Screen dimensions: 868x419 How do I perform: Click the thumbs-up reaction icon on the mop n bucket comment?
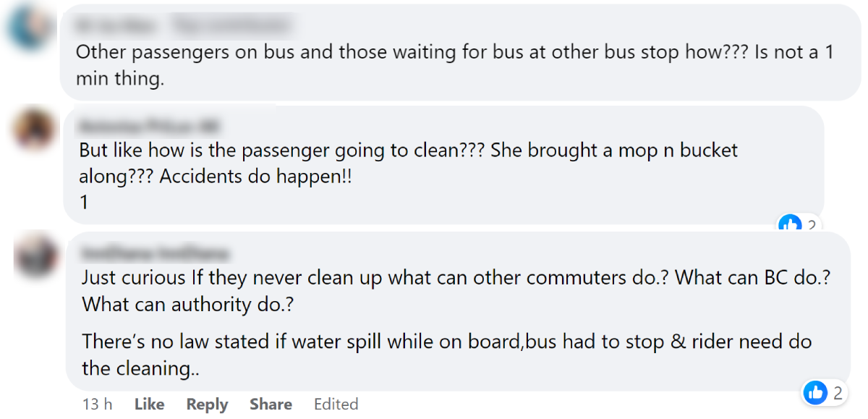[x=790, y=225]
